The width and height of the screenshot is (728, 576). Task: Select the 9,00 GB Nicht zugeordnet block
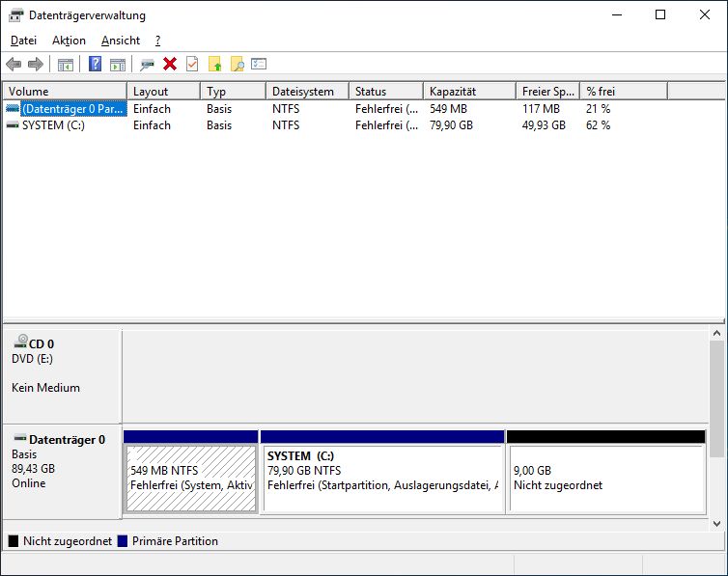[606, 472]
